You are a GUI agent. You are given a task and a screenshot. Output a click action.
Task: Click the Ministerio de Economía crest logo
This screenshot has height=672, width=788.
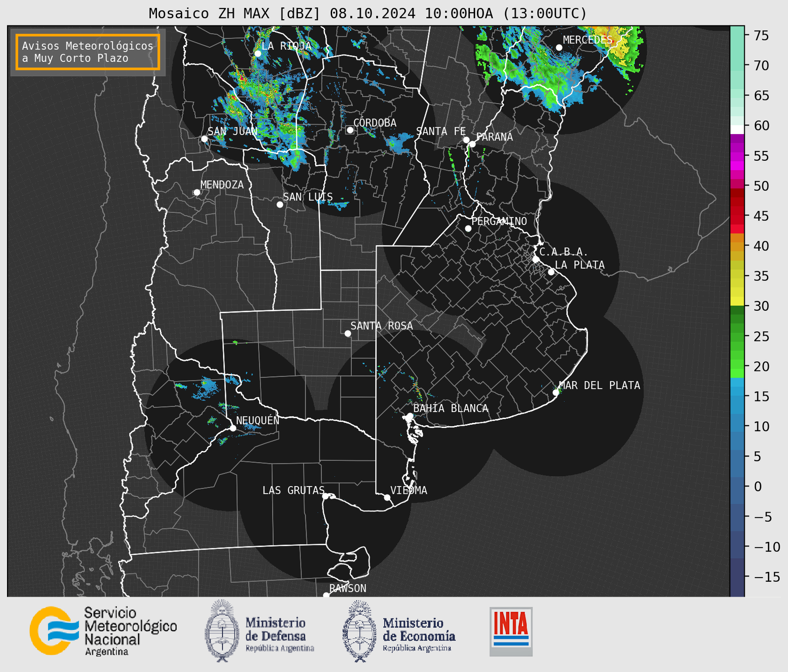pyautogui.click(x=360, y=631)
